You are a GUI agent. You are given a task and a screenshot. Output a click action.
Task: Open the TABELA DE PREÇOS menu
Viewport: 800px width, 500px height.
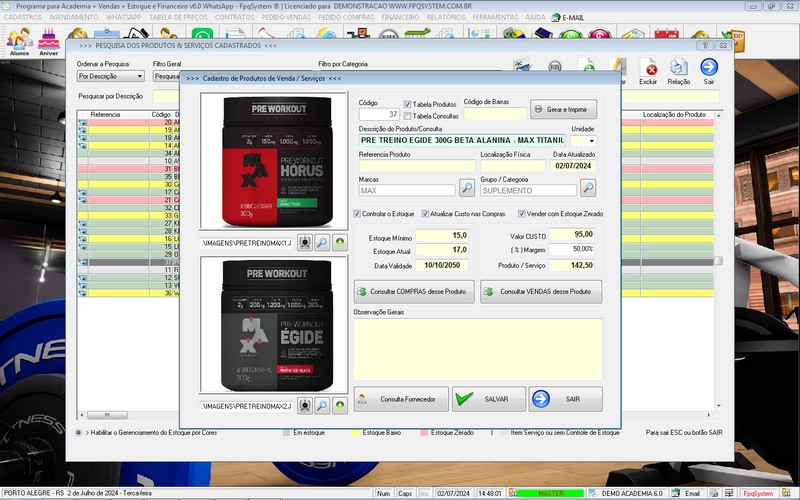pos(178,17)
